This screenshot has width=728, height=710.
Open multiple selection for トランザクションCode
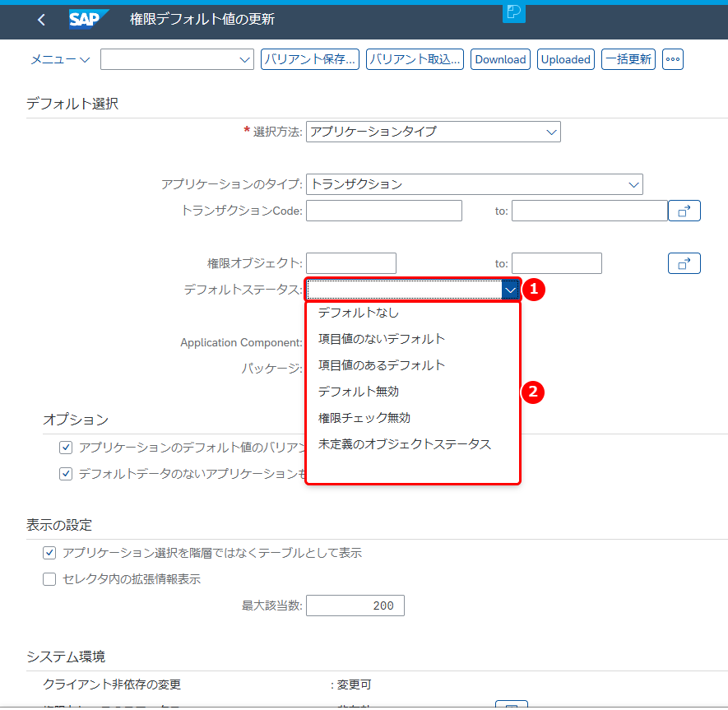(x=684, y=211)
